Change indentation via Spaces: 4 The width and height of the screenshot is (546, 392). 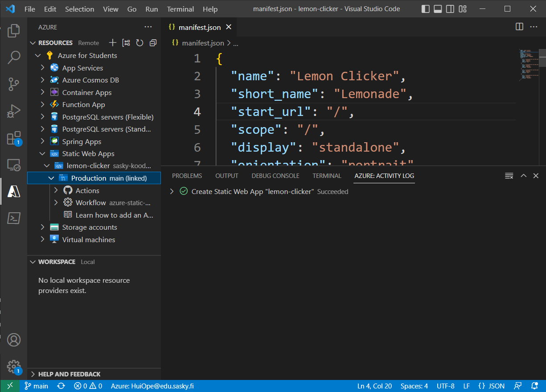tap(414, 386)
